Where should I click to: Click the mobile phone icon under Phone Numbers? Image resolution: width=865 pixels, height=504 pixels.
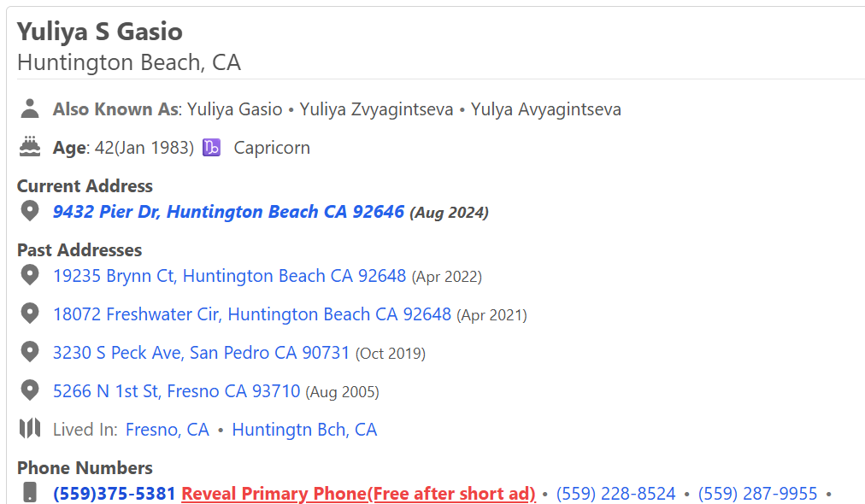coord(30,493)
